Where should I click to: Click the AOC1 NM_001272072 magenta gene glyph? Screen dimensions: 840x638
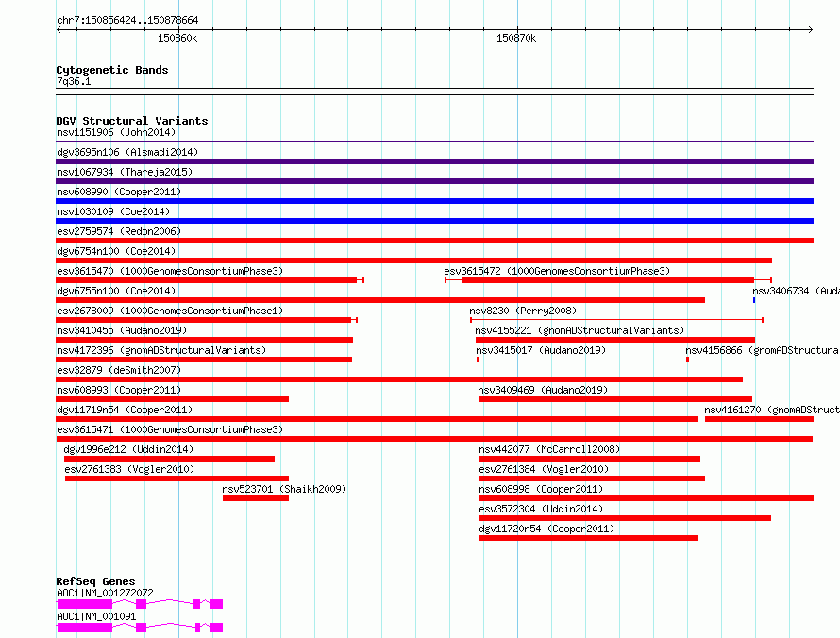pos(140,604)
